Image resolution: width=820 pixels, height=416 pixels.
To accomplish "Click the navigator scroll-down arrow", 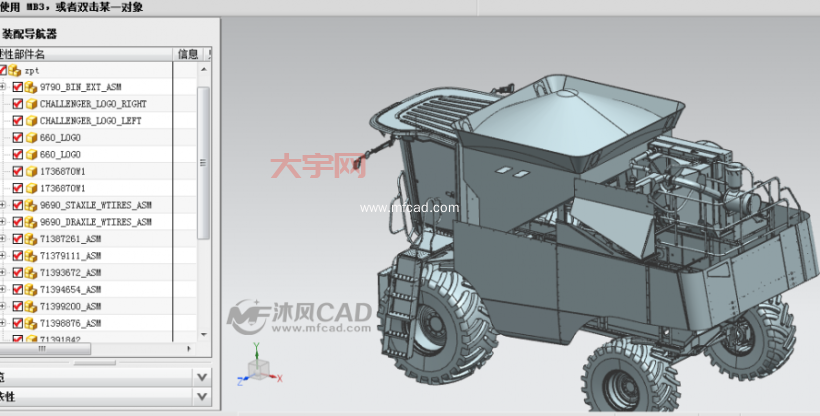I will (x=204, y=334).
